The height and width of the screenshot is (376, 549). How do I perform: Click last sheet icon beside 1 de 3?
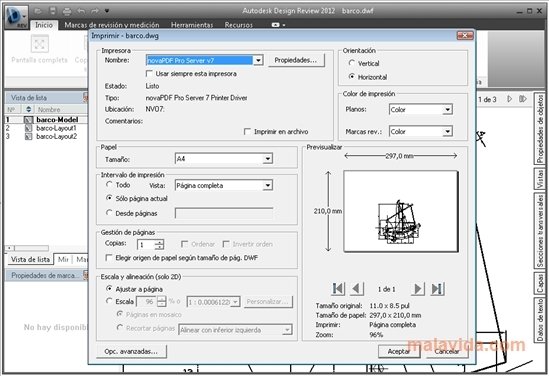pyautogui.click(x=523, y=99)
